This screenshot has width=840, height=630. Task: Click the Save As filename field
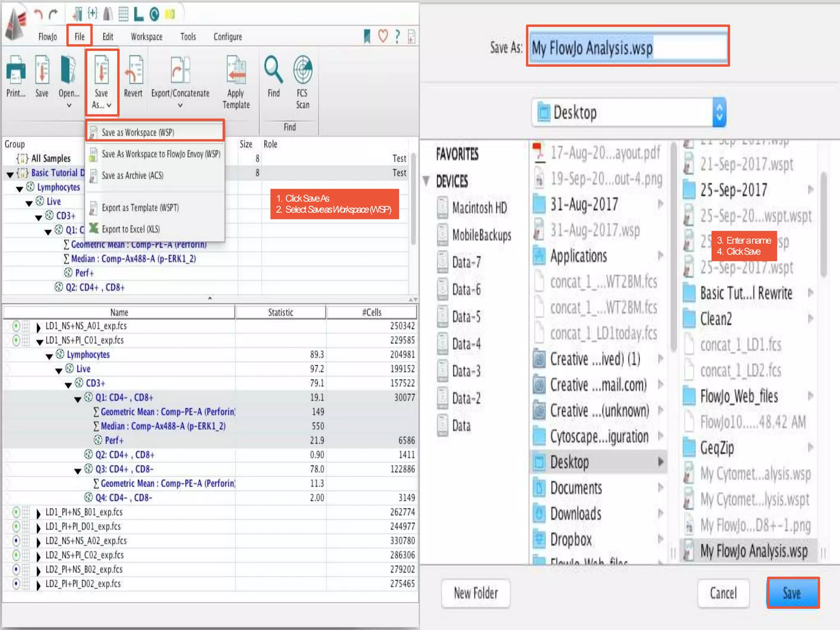628,48
